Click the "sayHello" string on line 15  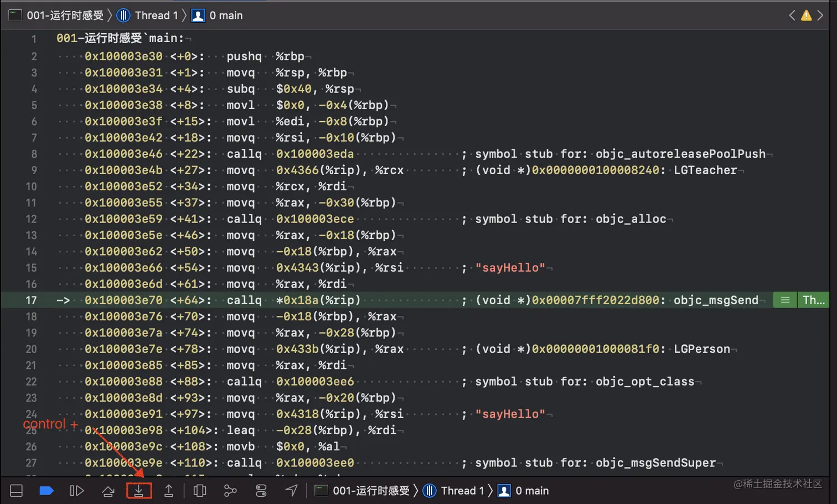point(510,268)
